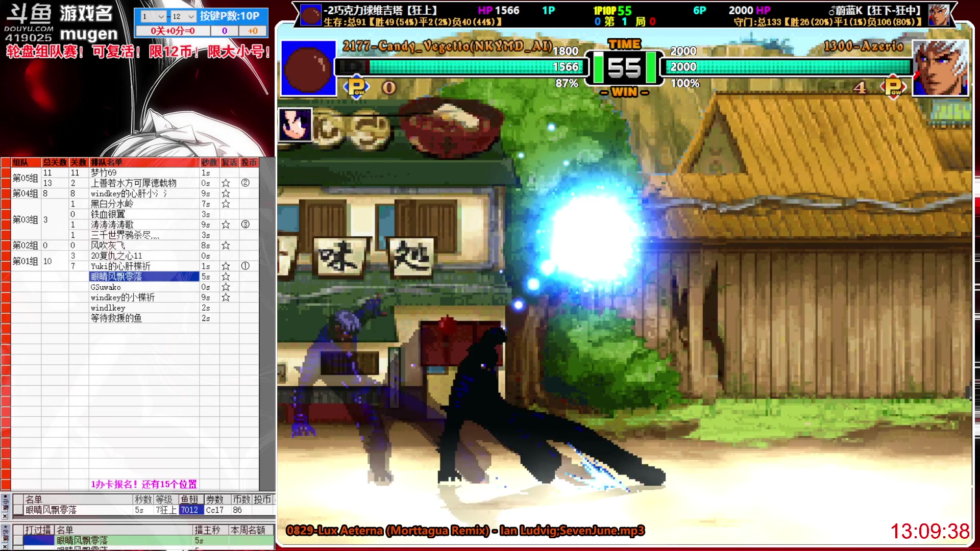Click the 排队名单 column header
The height and width of the screenshot is (551, 980).
[144, 162]
